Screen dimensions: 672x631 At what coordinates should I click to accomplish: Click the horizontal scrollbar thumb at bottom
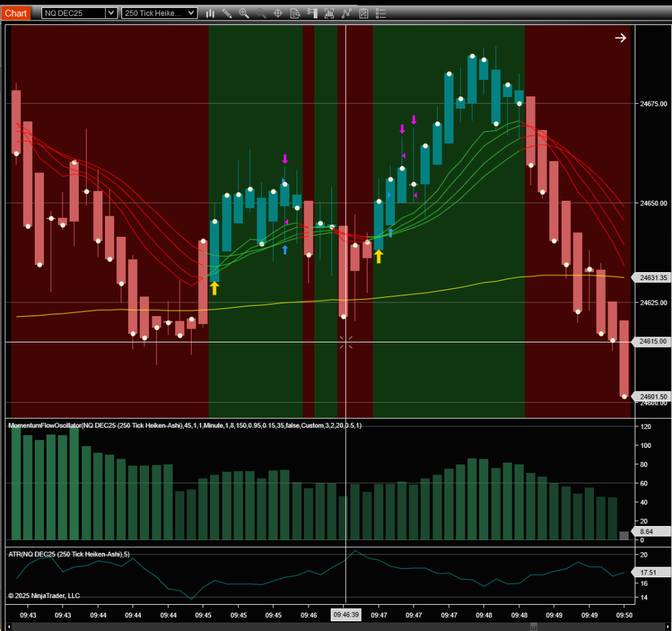coord(534,626)
